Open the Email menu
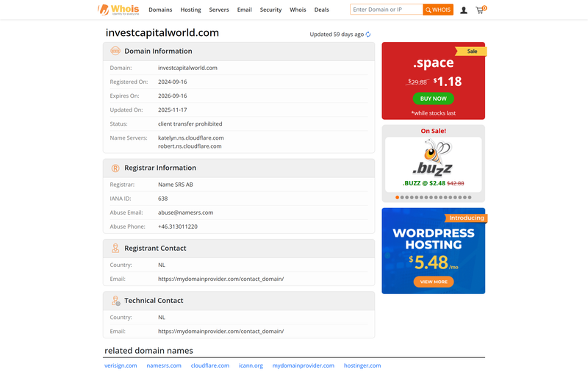Image resolution: width=588 pixels, height=378 pixels. [x=245, y=10]
